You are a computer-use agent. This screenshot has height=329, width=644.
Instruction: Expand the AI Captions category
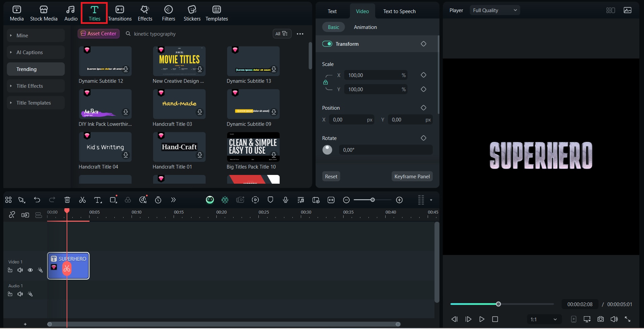(x=36, y=52)
